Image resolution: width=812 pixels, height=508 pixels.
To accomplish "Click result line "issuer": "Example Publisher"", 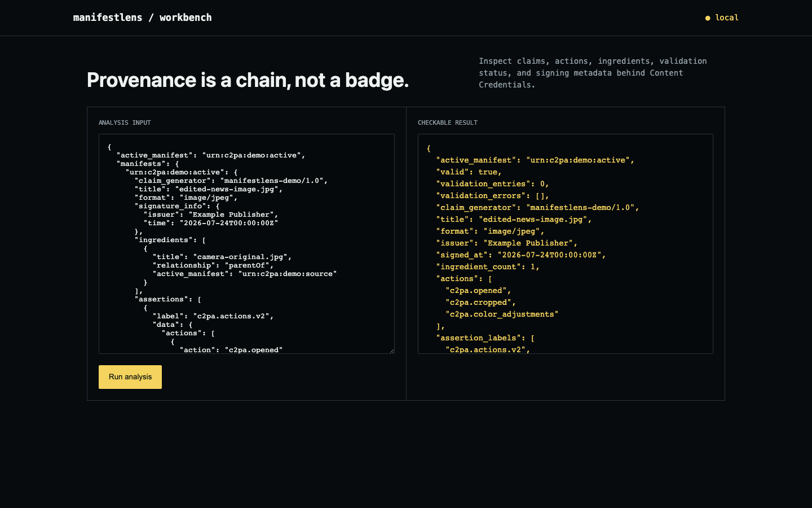I will tap(507, 243).
